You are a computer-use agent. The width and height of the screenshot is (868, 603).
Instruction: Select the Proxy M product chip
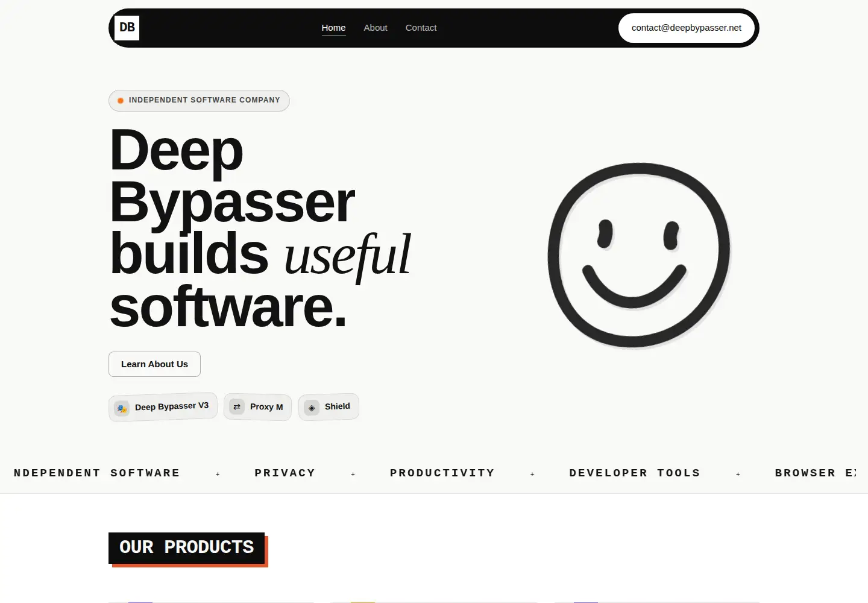257,407
